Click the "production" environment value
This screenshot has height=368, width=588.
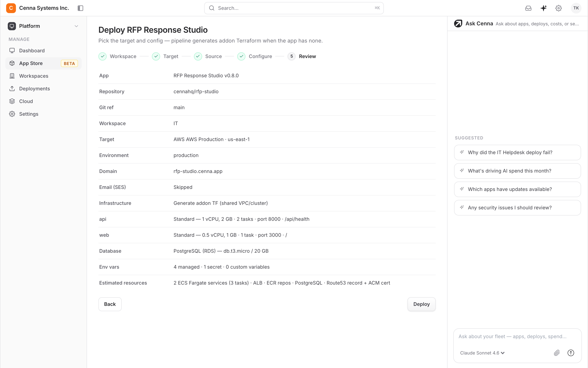(x=186, y=155)
